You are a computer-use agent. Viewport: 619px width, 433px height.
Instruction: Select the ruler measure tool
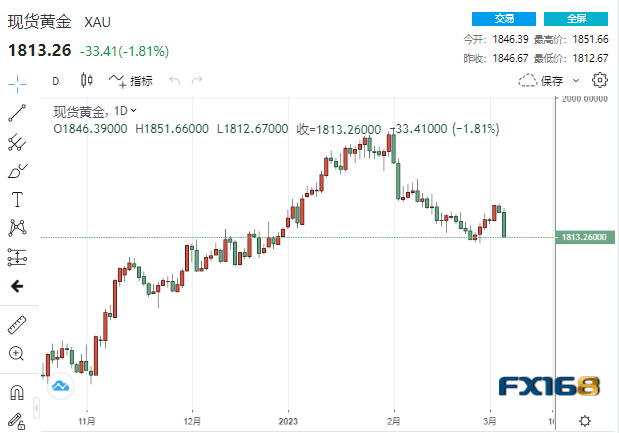point(17,325)
